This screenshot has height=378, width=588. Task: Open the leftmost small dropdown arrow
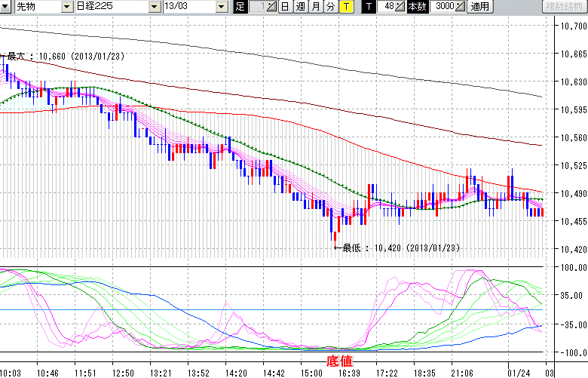(7, 7)
